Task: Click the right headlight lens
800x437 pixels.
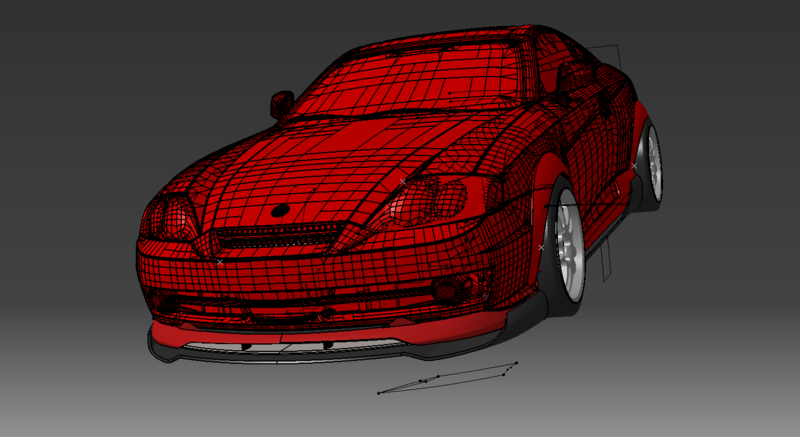Action: (440, 198)
